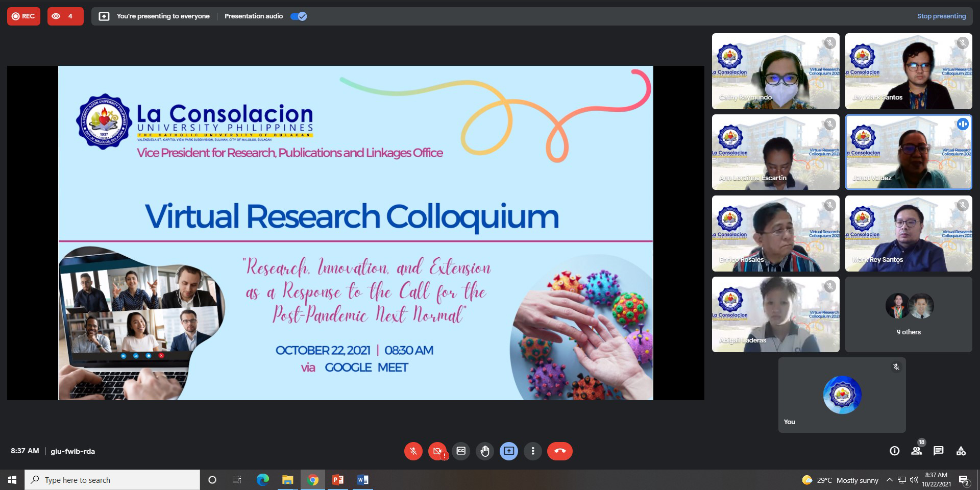Click the present screen button

509,451
